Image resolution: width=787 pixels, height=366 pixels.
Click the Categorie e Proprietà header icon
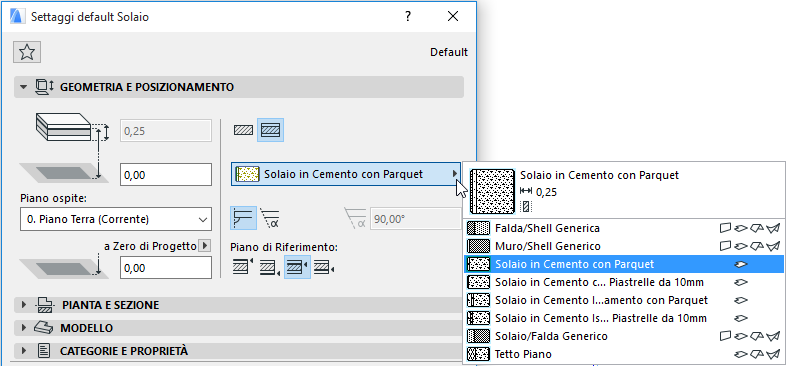[x=44, y=351]
